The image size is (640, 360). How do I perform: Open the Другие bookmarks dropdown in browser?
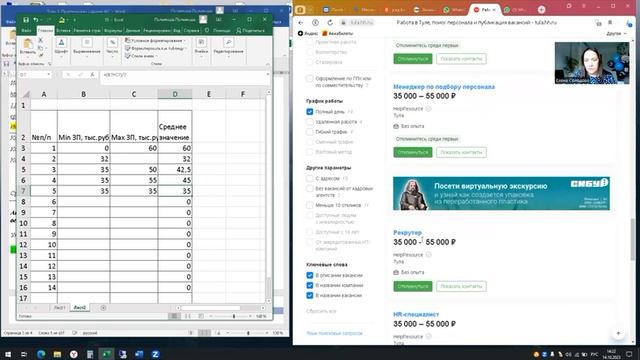[616, 33]
